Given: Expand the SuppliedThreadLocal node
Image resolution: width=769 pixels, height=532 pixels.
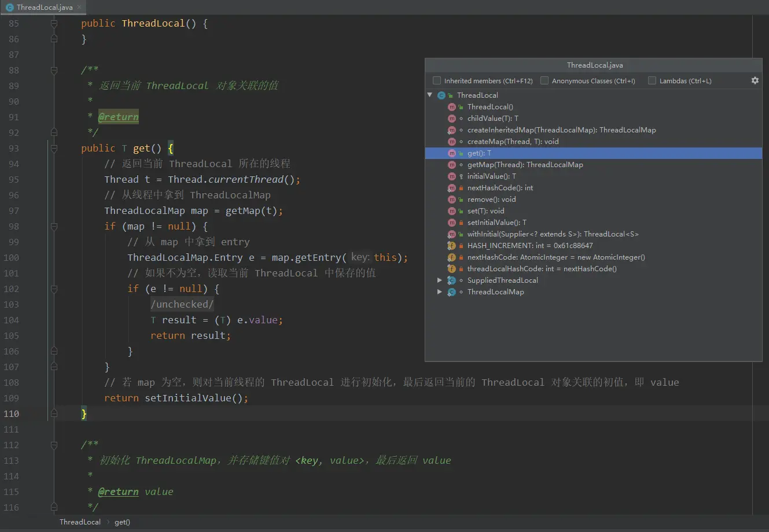Looking at the screenshot, I should pos(440,280).
